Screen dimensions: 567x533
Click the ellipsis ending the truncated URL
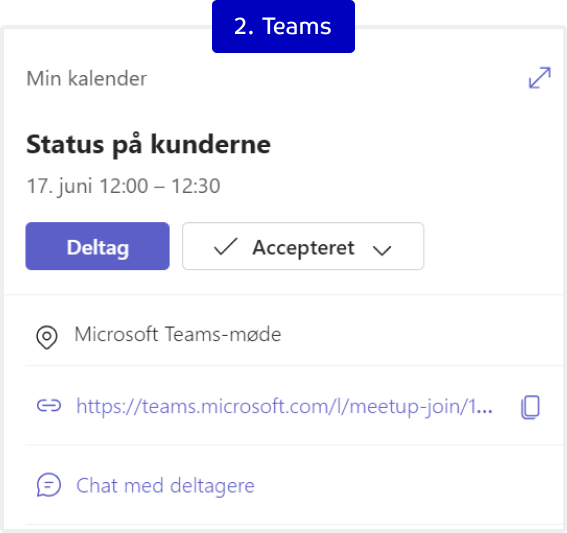(x=485, y=410)
